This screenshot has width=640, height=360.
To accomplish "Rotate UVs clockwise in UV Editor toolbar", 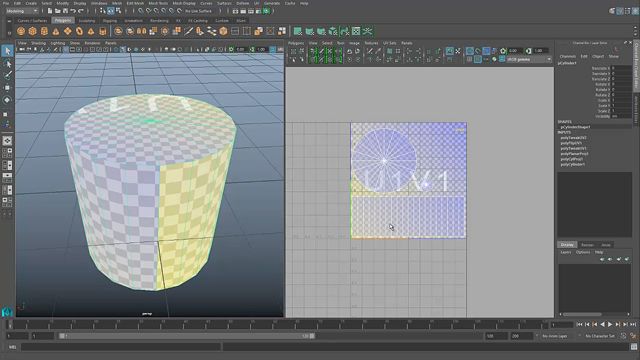I will (x=358, y=51).
